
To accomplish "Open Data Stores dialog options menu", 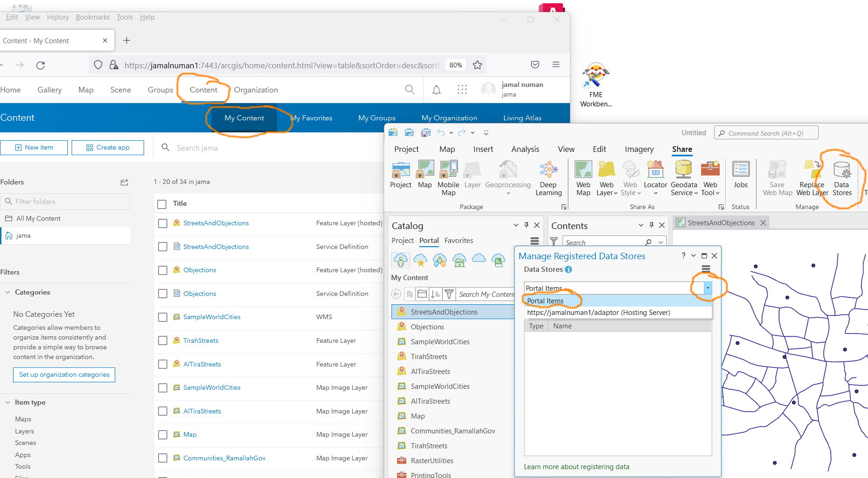I will 706,269.
